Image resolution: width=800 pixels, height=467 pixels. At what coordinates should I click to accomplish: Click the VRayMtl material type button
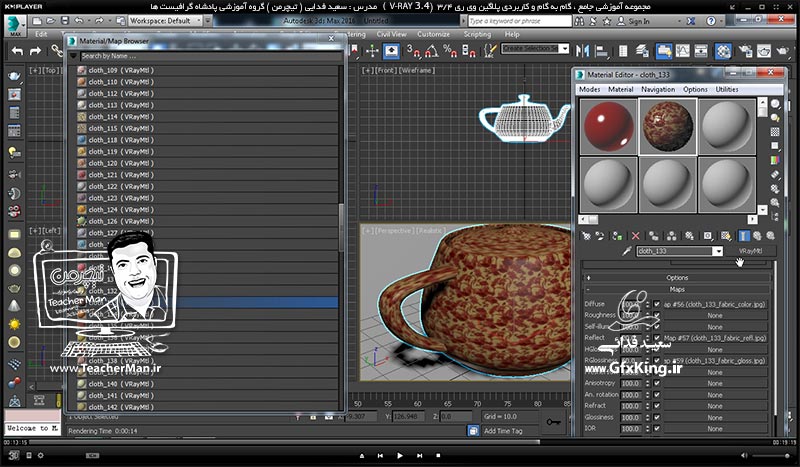point(750,251)
